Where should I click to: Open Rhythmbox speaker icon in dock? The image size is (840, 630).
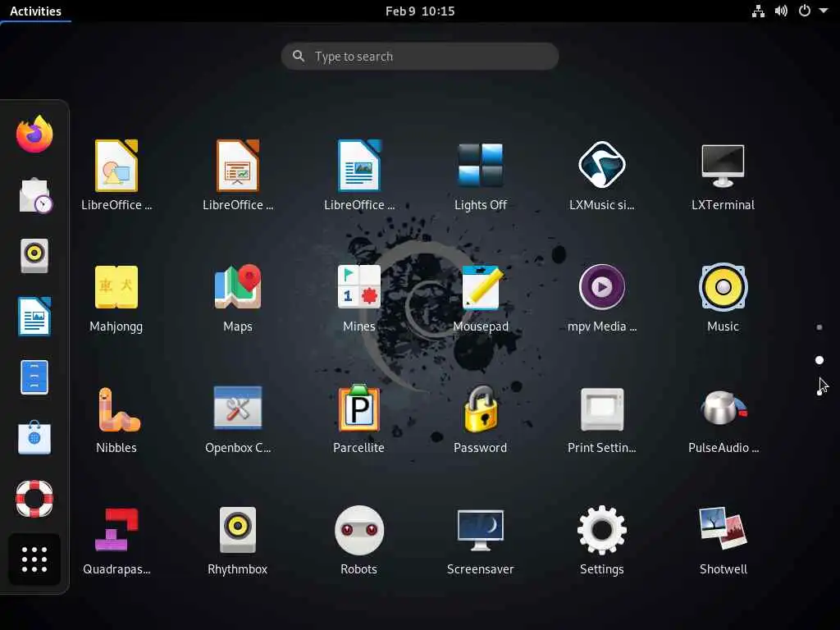(34, 256)
